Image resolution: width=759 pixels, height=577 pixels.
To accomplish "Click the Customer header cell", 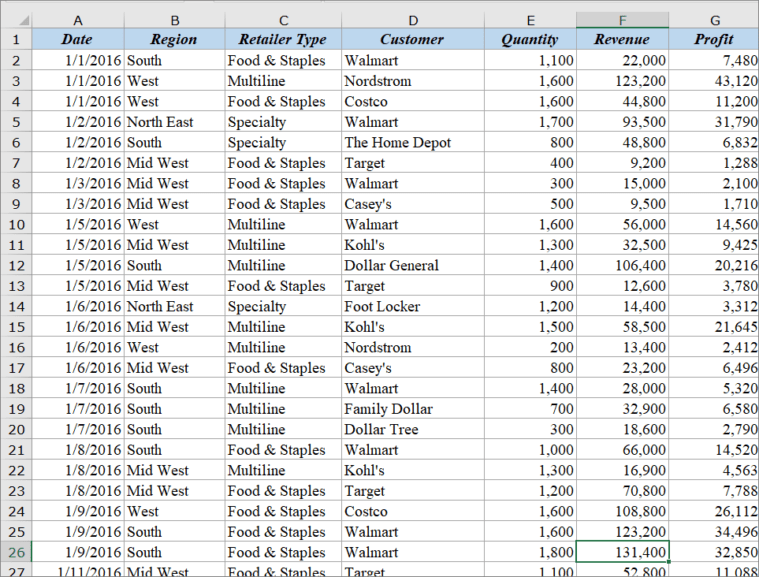I will [x=413, y=39].
